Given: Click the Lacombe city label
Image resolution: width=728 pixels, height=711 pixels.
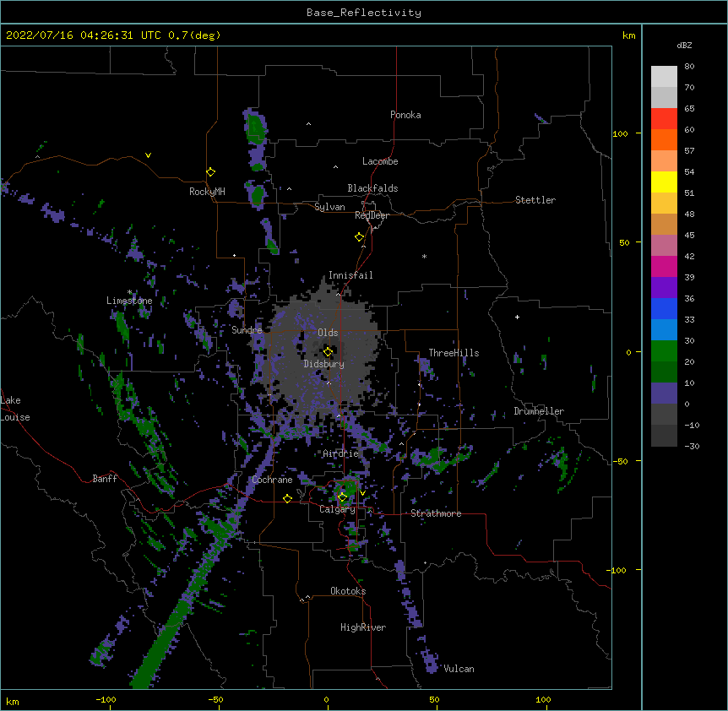Looking at the screenshot, I should coord(380,161).
